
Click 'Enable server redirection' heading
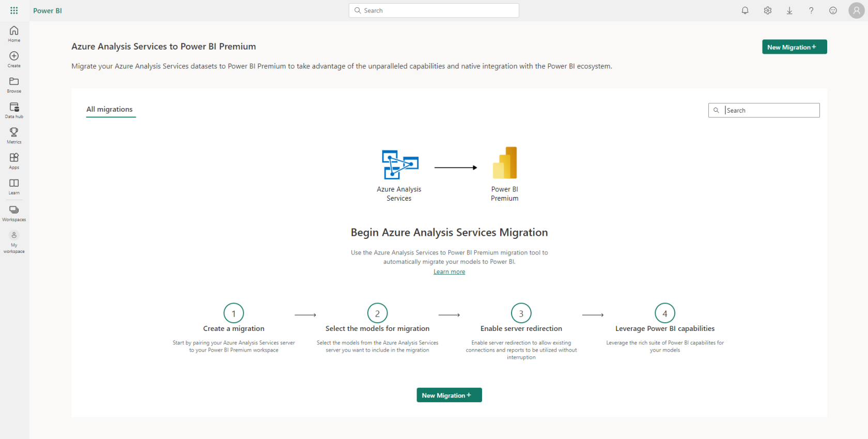(521, 328)
